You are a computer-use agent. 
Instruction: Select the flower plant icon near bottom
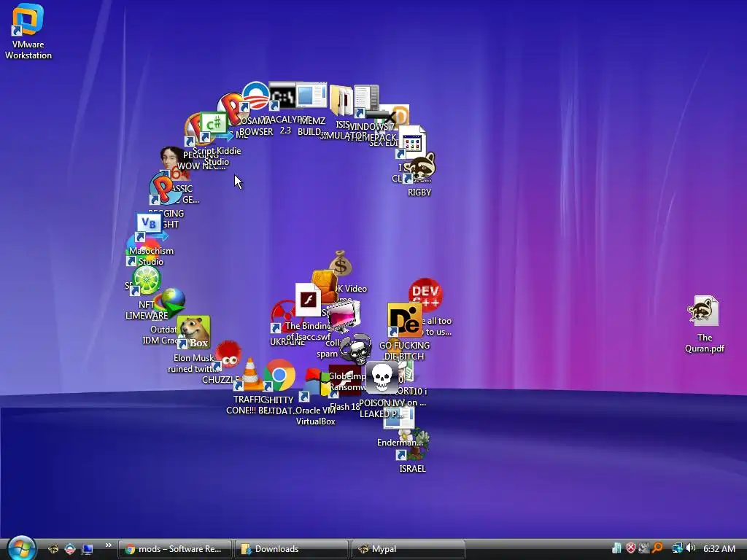[x=414, y=443]
